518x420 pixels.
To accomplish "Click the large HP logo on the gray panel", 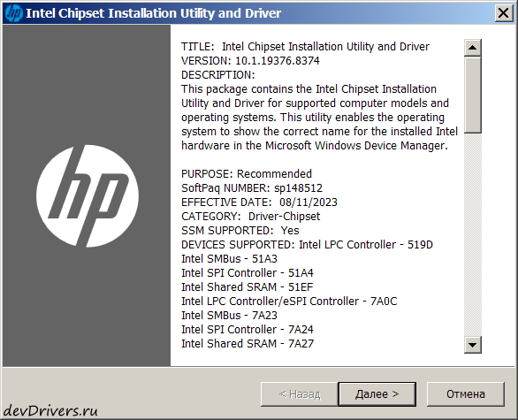I will click(x=88, y=196).
